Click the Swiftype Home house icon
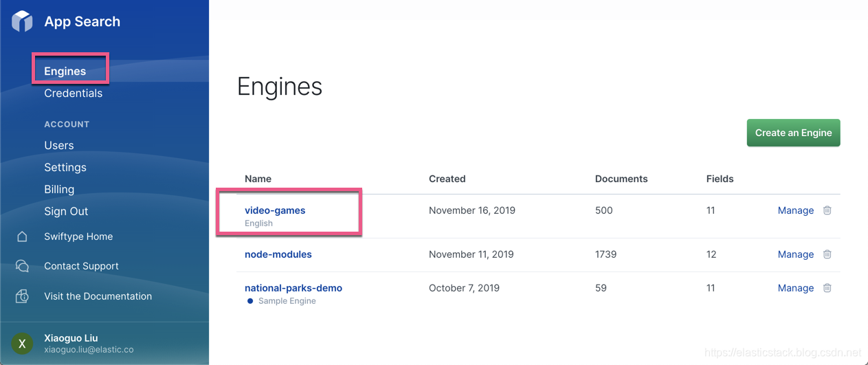 click(x=22, y=236)
